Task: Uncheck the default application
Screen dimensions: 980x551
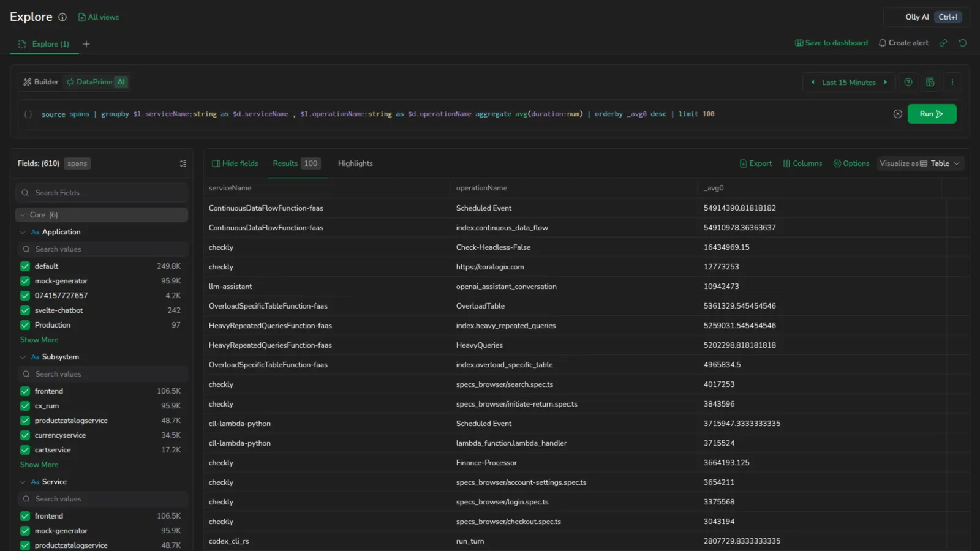Action: [x=25, y=266]
